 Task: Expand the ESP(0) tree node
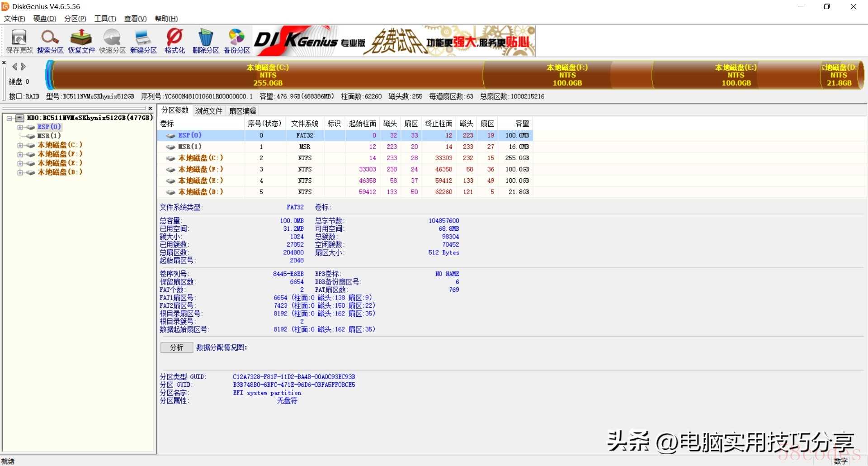click(x=20, y=127)
